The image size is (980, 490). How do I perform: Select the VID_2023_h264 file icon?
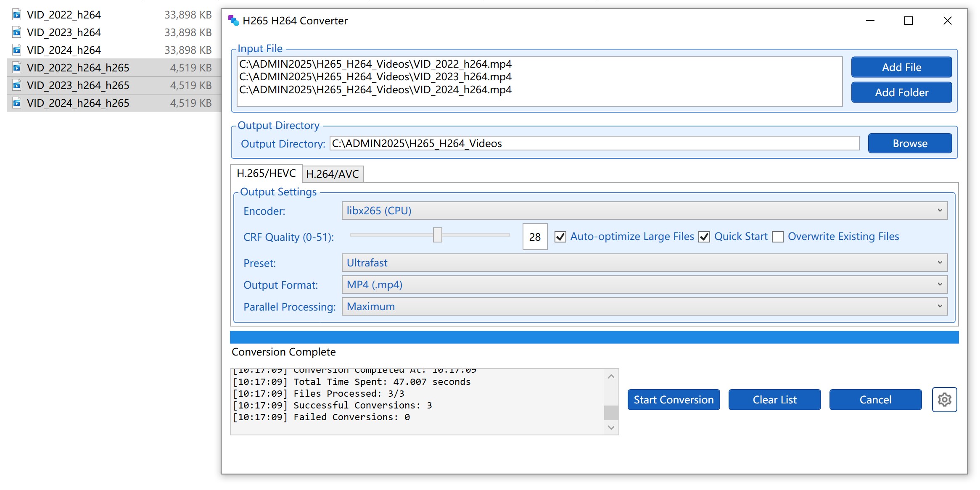(x=16, y=33)
